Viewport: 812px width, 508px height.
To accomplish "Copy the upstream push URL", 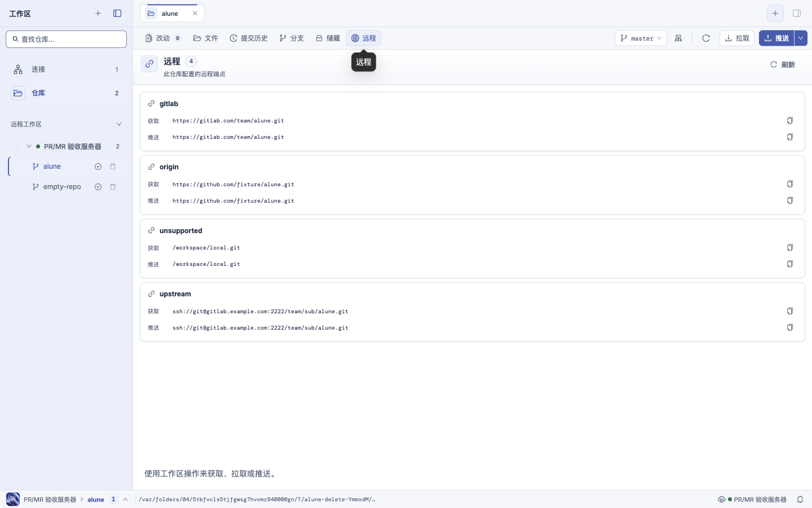I will (x=790, y=327).
